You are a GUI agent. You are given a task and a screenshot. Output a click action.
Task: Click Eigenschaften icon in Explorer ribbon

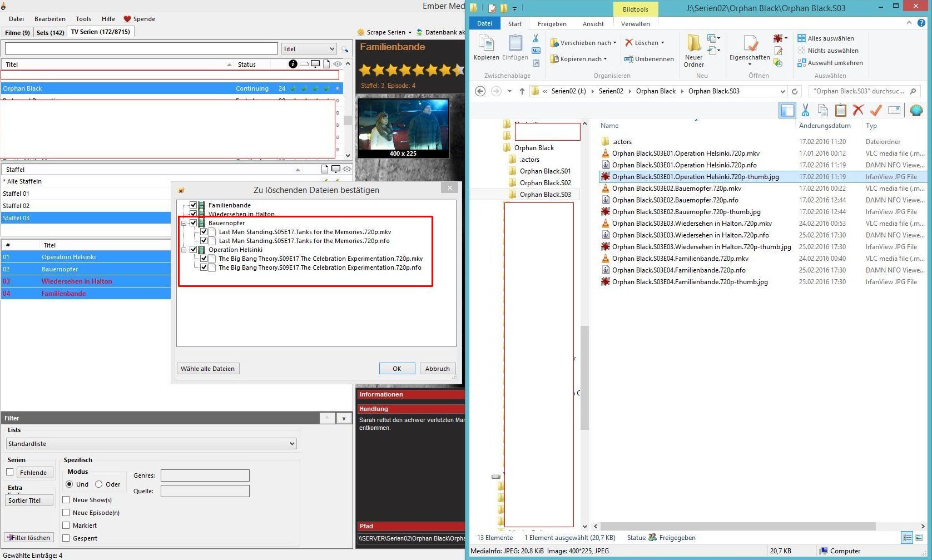pos(750,43)
